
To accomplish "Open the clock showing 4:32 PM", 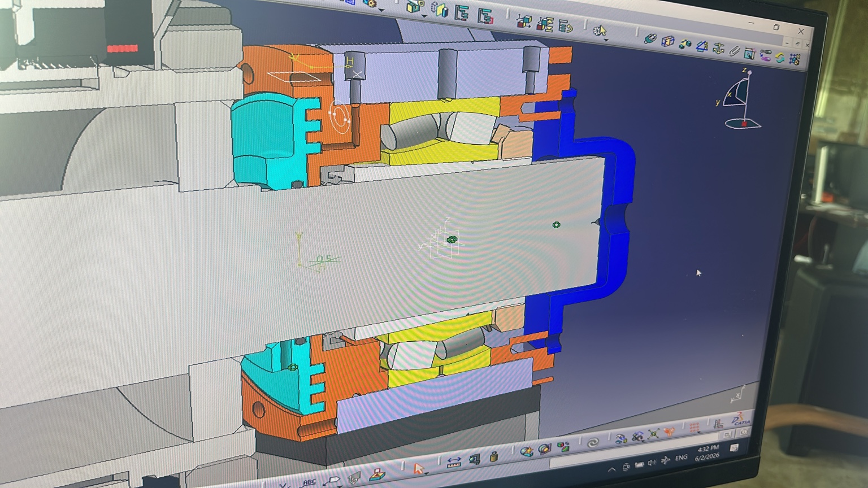I will point(708,453).
